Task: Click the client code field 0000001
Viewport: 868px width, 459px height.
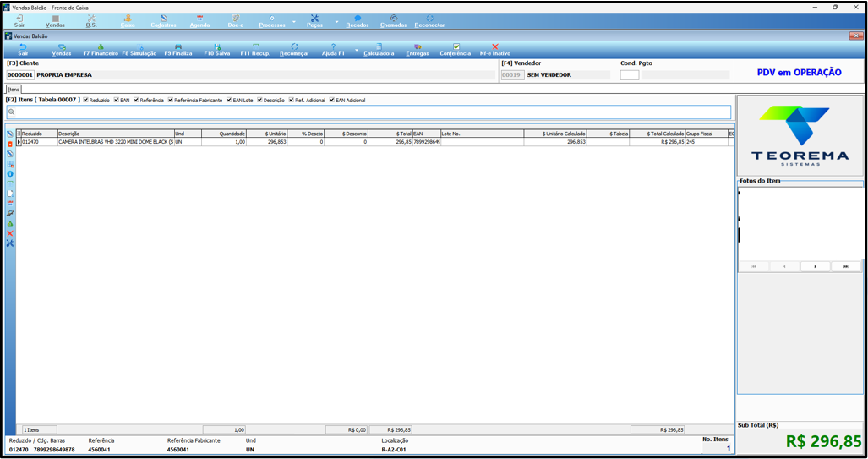Action: tap(20, 74)
